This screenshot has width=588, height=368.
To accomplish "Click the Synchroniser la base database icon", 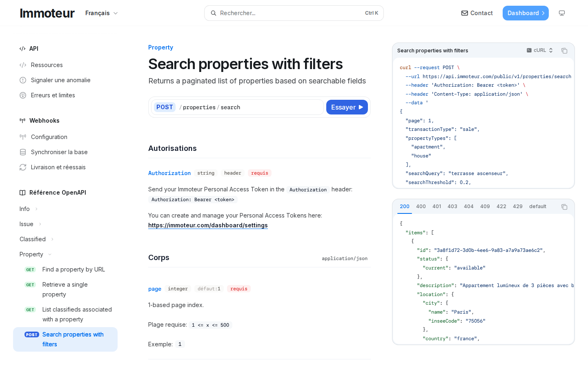I will tap(23, 152).
